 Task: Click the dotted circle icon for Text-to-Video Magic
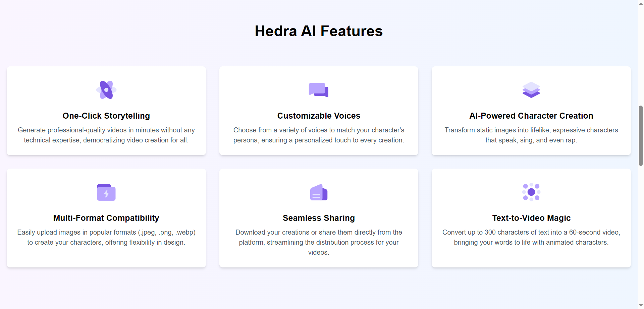click(531, 192)
